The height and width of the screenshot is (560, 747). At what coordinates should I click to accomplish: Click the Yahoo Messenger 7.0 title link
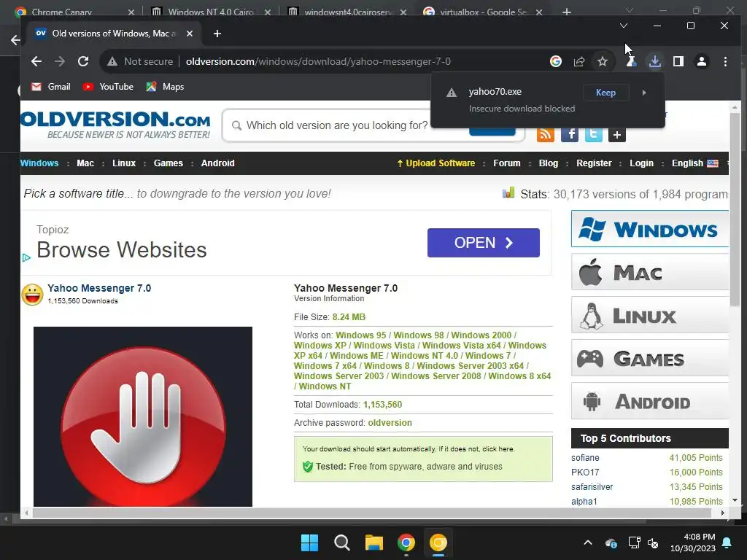point(99,288)
